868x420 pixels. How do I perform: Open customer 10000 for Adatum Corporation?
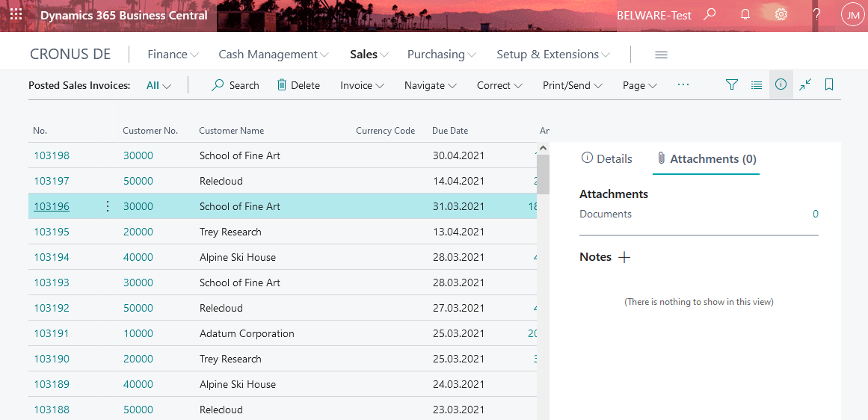pos(138,333)
